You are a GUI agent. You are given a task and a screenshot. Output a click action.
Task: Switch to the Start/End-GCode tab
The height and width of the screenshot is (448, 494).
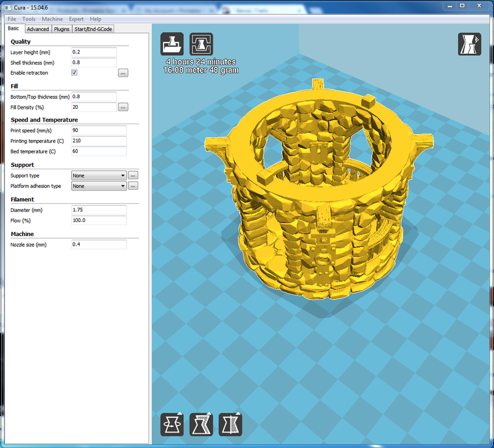click(x=93, y=29)
